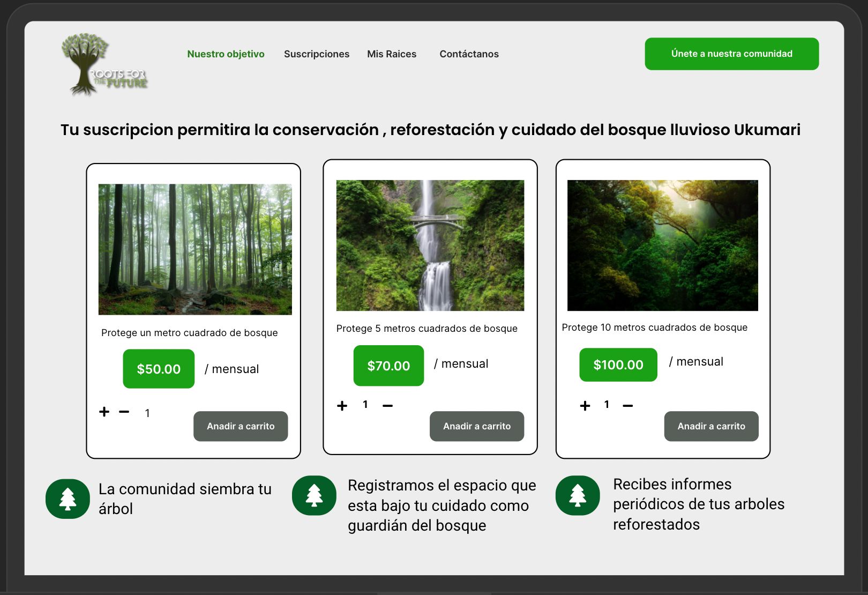Open the misty forest image on the $50 card
868x595 pixels.
coord(195,249)
